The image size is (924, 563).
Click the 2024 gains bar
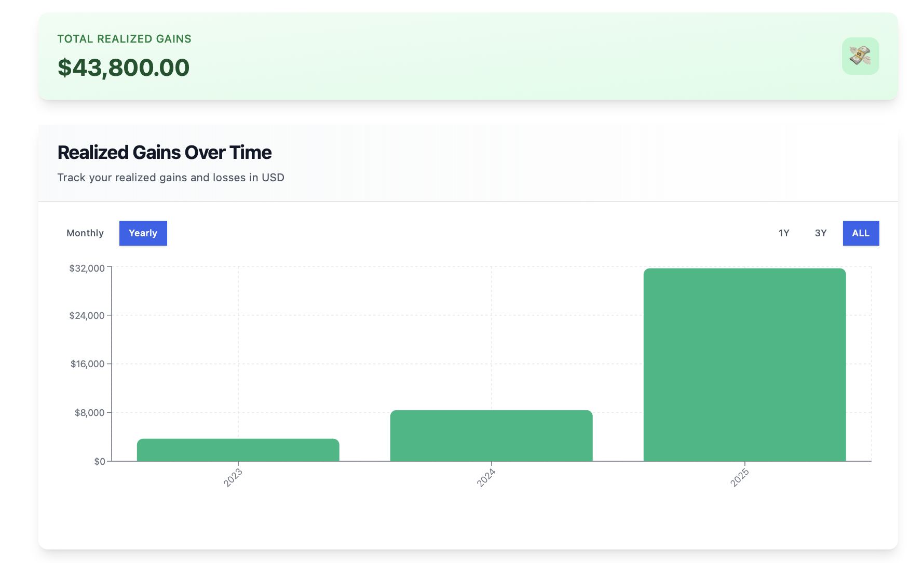pos(491,436)
